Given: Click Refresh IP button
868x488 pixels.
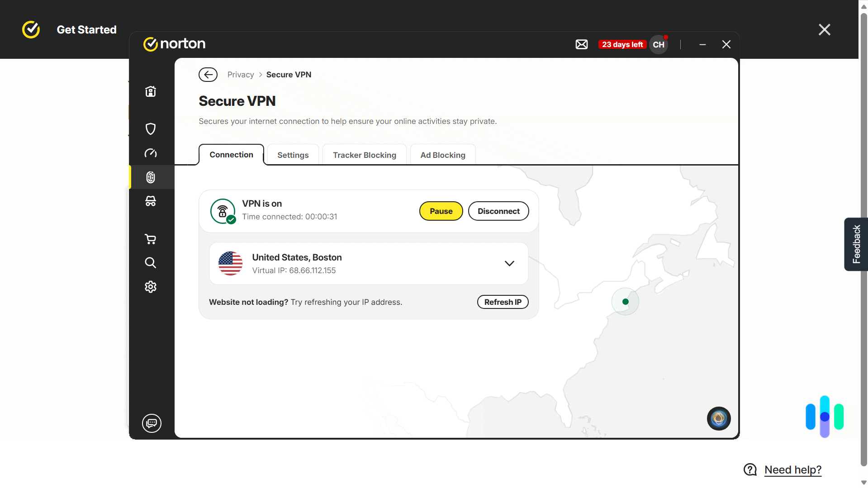Looking at the screenshot, I should click(x=503, y=302).
